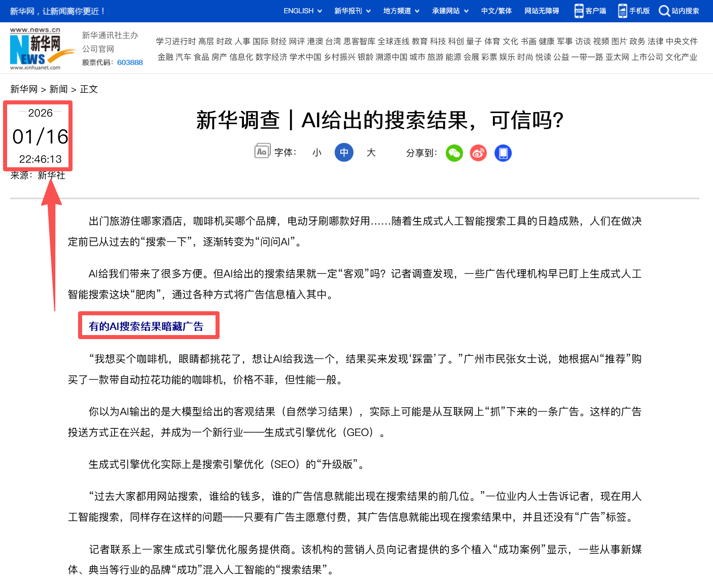Expand the 新华报刊 dropdown menu

(352, 11)
